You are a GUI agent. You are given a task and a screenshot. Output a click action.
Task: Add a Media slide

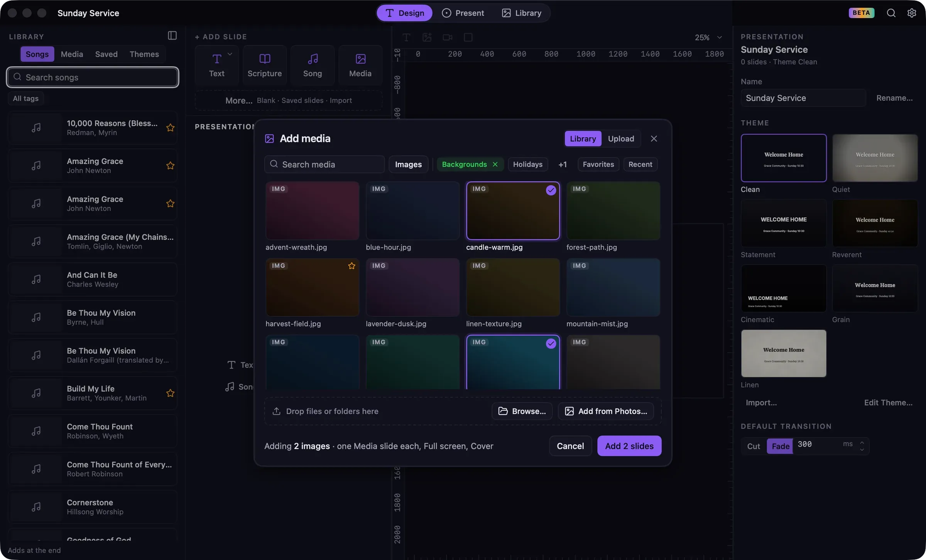(x=360, y=65)
